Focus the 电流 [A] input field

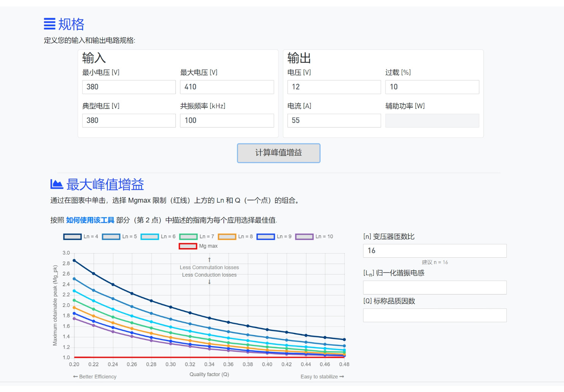[334, 121]
